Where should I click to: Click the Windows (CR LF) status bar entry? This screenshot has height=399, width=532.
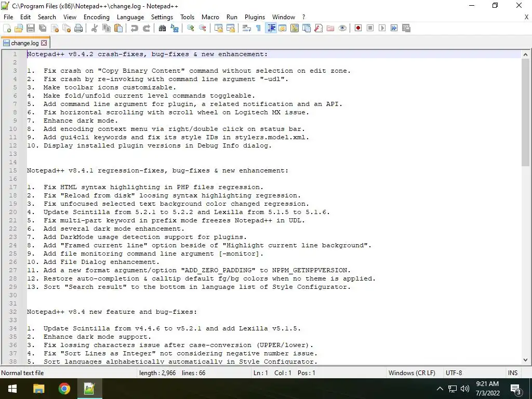tap(411, 373)
